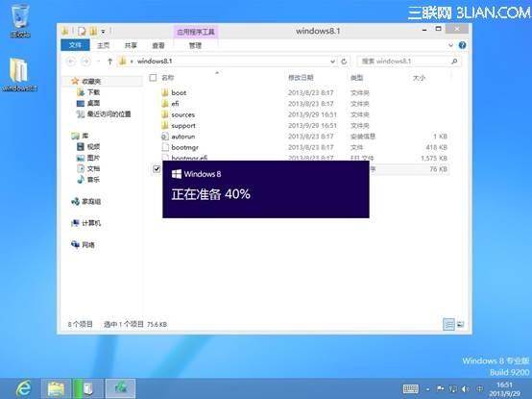Go up one folder level
This screenshot has height=399, width=532.
click(109, 62)
